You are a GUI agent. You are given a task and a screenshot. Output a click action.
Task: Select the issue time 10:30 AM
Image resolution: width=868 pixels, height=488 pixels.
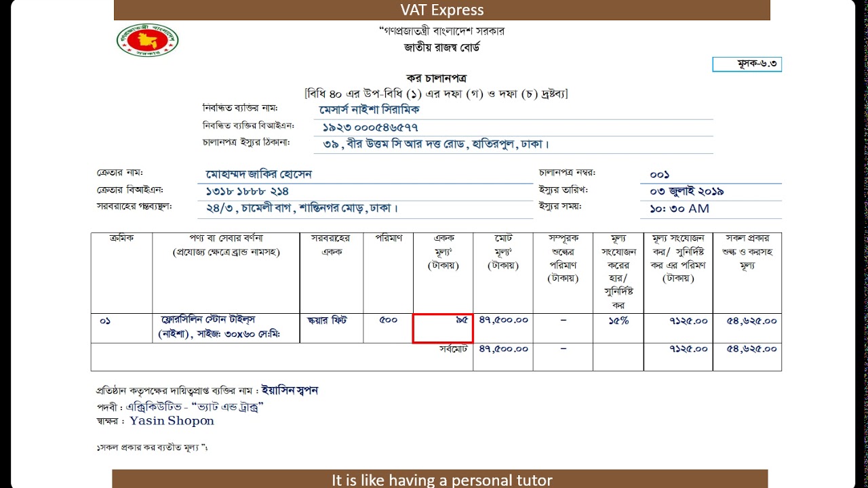pyautogui.click(x=679, y=209)
